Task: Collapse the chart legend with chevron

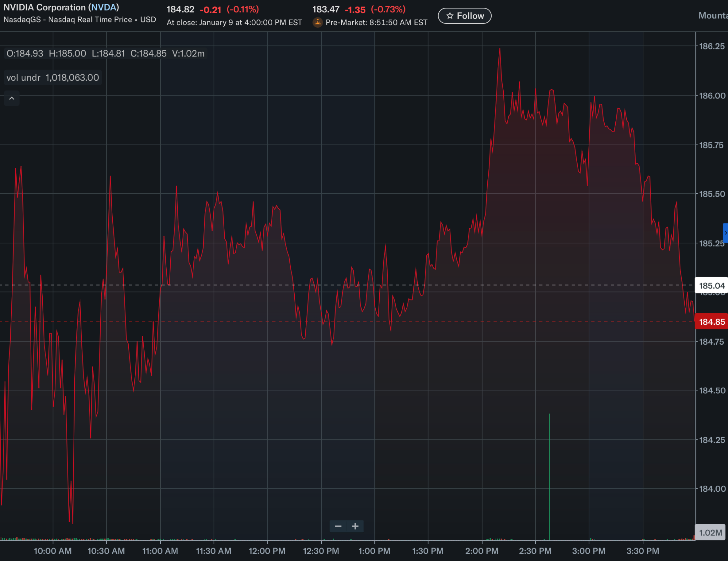Action: coord(12,98)
